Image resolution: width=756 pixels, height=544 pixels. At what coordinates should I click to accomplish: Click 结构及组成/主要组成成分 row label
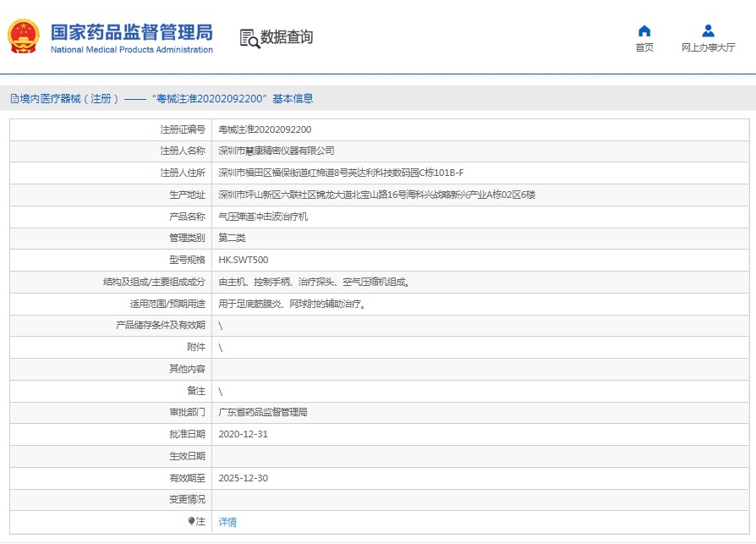[x=154, y=282]
